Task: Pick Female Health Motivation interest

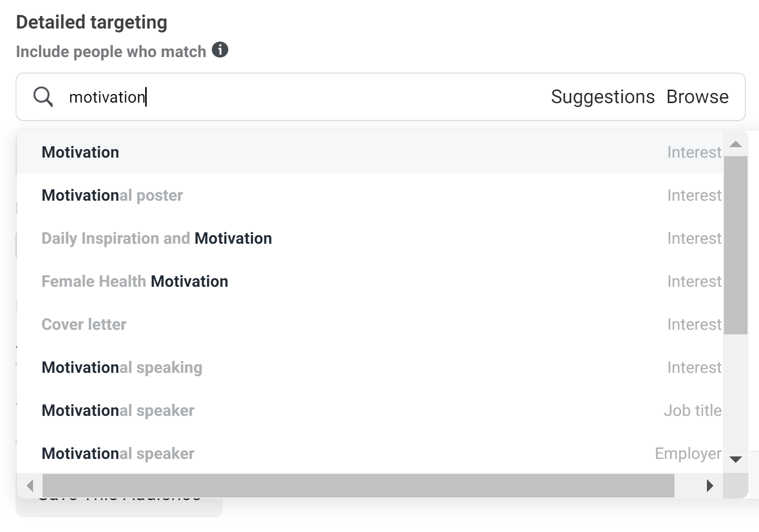Action: [x=370, y=281]
